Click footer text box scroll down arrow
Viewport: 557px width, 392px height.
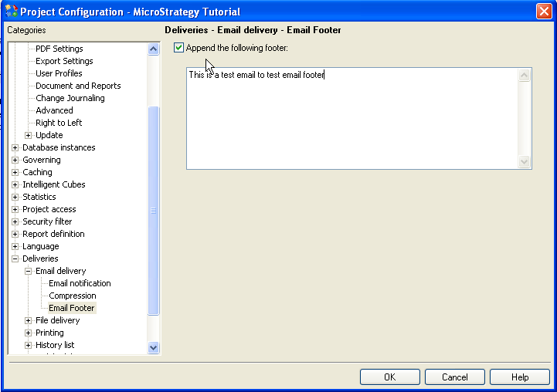pyautogui.click(x=525, y=162)
